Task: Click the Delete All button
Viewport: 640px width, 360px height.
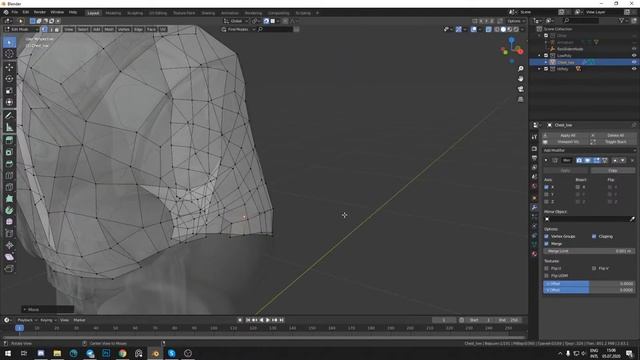Action: click(613, 135)
